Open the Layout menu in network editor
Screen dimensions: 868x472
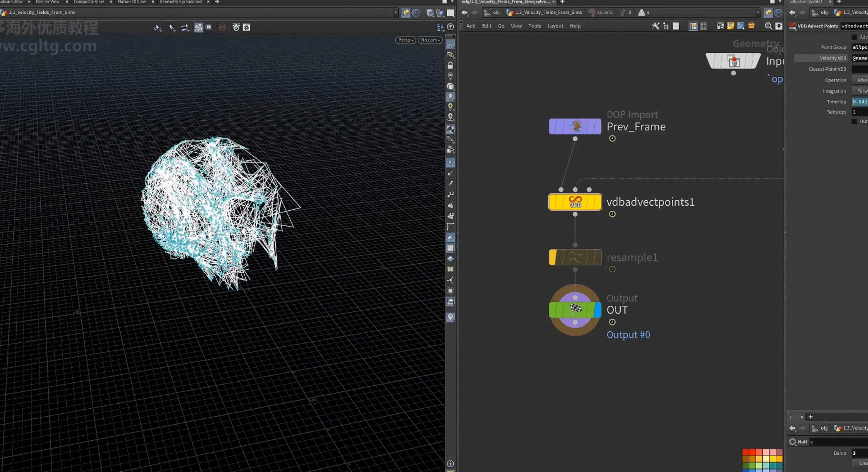[555, 26]
